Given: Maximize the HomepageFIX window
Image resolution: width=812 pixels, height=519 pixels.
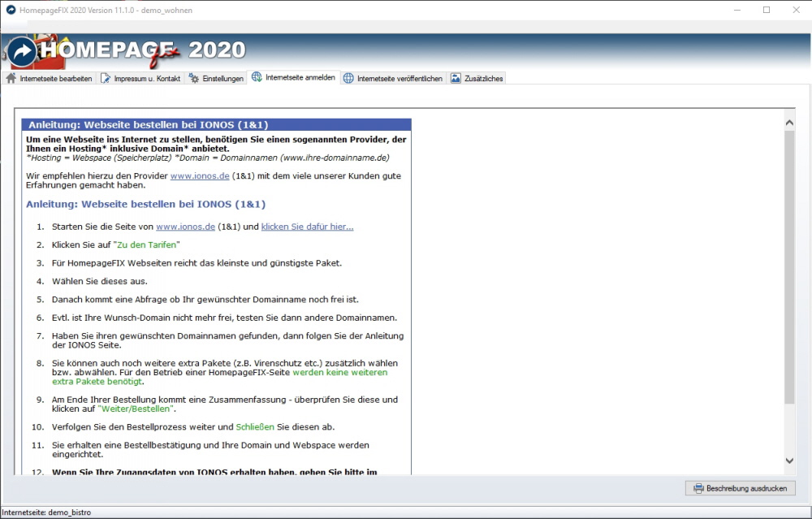Looking at the screenshot, I should tap(767, 11).
